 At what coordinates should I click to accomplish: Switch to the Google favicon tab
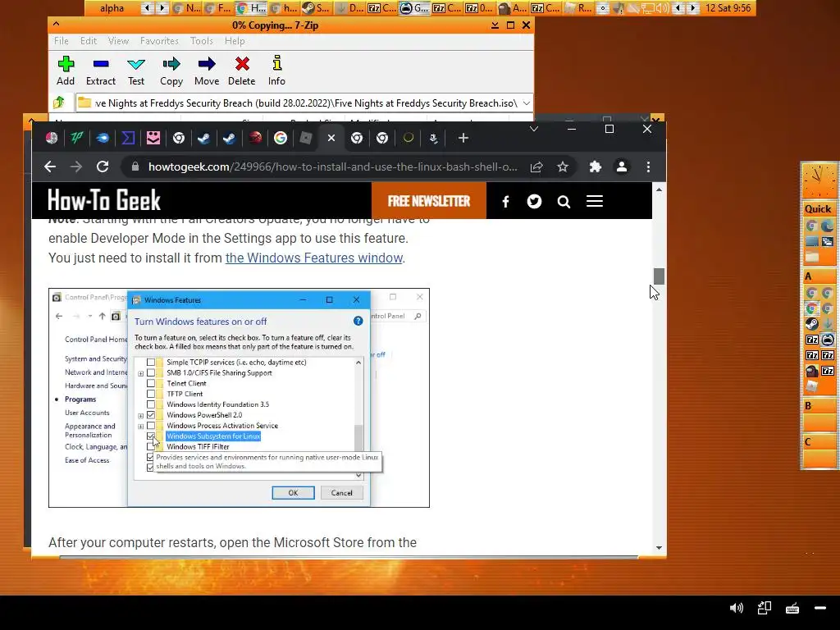[x=281, y=138]
